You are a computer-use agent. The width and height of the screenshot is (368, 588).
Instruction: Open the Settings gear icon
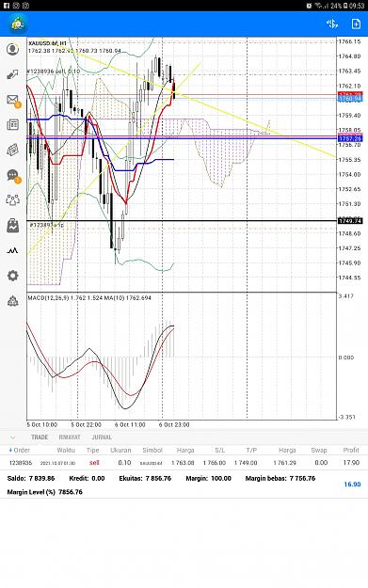(x=13, y=276)
